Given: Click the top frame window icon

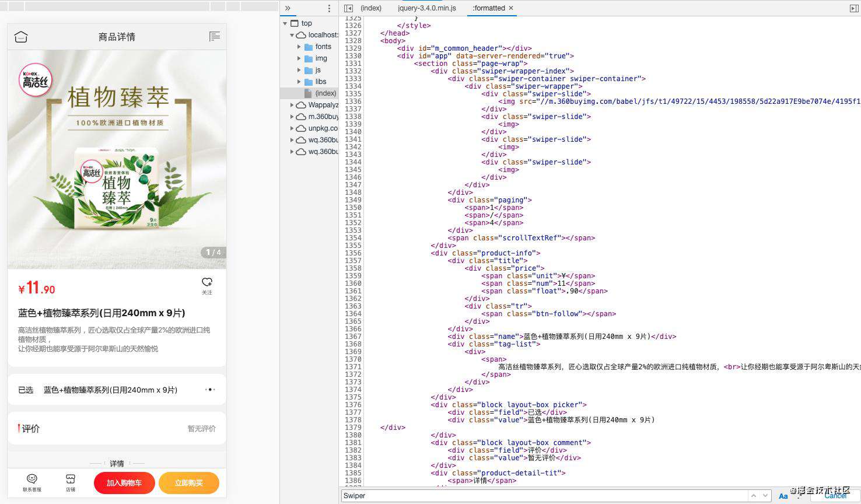Looking at the screenshot, I should click(295, 23).
